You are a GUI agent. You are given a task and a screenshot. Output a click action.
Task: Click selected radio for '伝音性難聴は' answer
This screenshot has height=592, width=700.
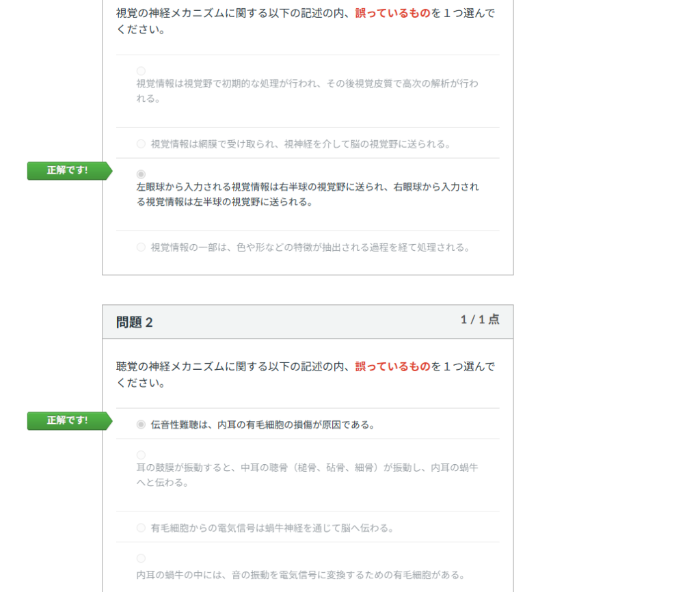click(141, 425)
